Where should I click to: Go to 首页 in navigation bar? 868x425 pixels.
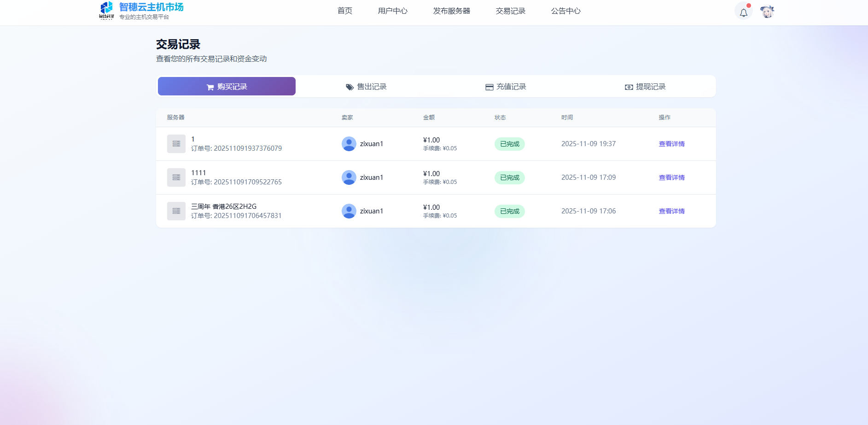tap(344, 11)
